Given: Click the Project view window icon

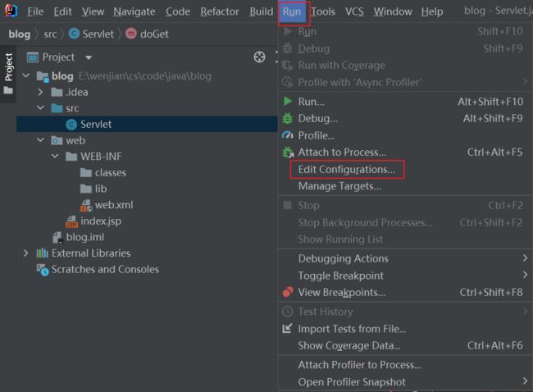Looking at the screenshot, I should pyautogui.click(x=33, y=57).
